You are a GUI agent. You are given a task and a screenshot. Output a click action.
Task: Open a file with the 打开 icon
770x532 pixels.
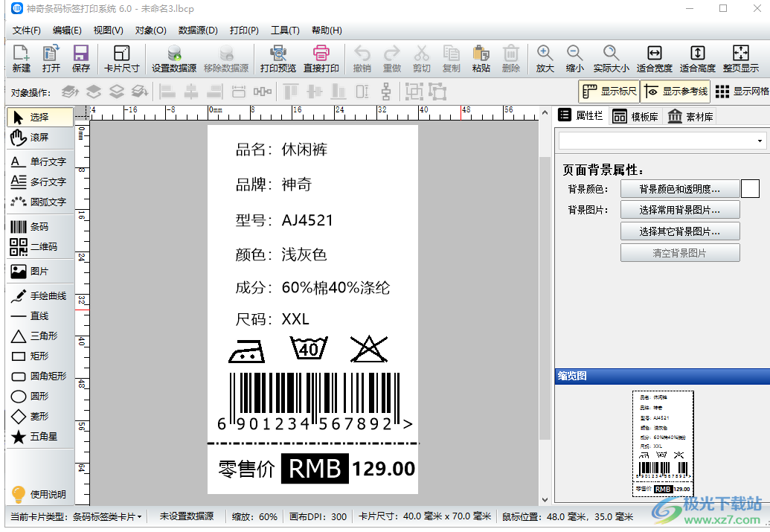pyautogui.click(x=51, y=59)
